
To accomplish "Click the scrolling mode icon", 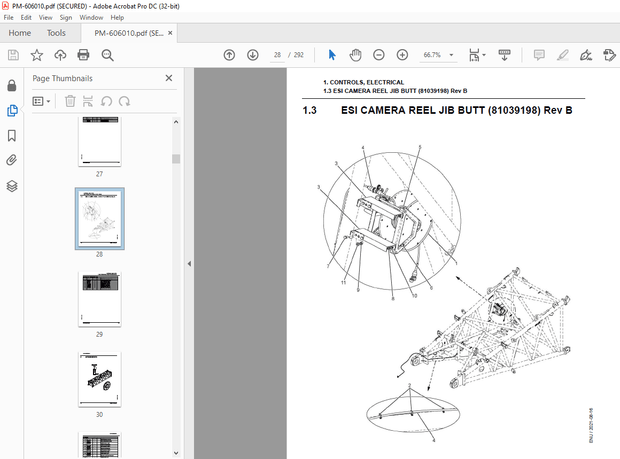I will (x=504, y=55).
